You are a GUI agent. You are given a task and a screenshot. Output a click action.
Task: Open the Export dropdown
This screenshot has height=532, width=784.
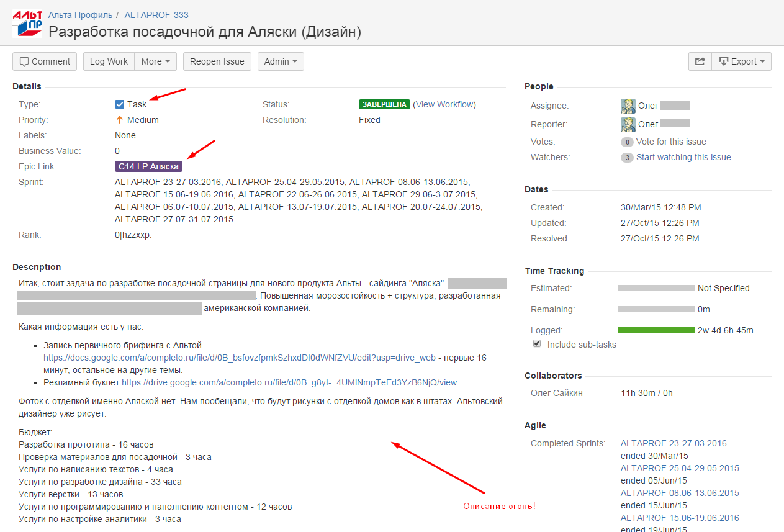[x=742, y=61]
